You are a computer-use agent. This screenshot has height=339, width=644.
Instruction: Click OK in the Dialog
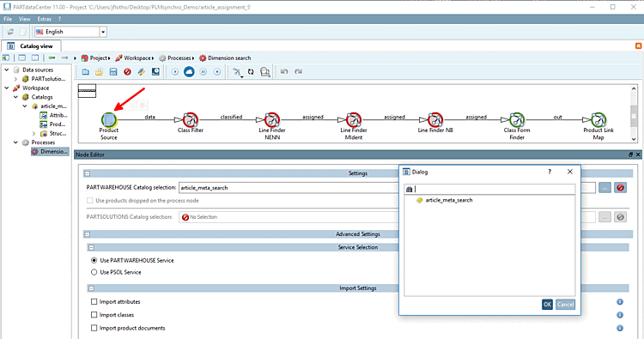click(547, 305)
